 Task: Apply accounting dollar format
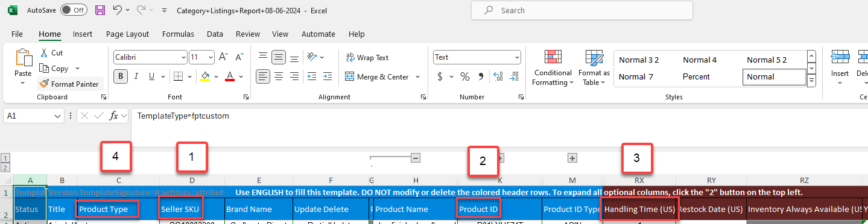tap(440, 76)
